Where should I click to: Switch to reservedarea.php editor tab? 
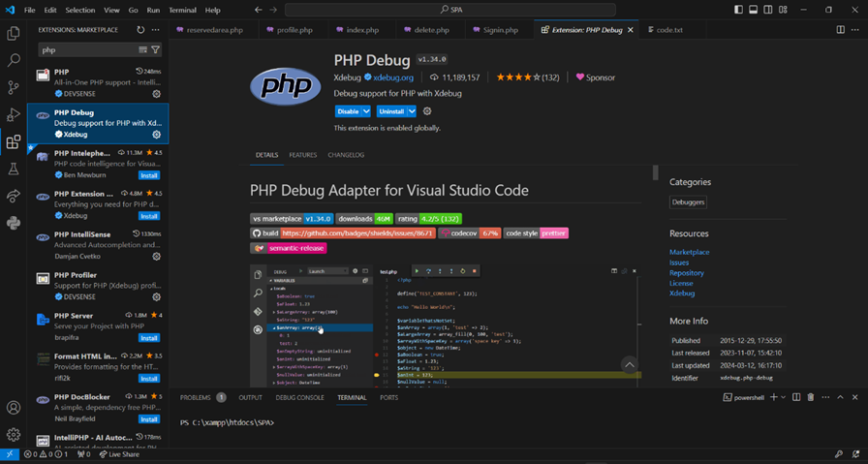[214, 30]
